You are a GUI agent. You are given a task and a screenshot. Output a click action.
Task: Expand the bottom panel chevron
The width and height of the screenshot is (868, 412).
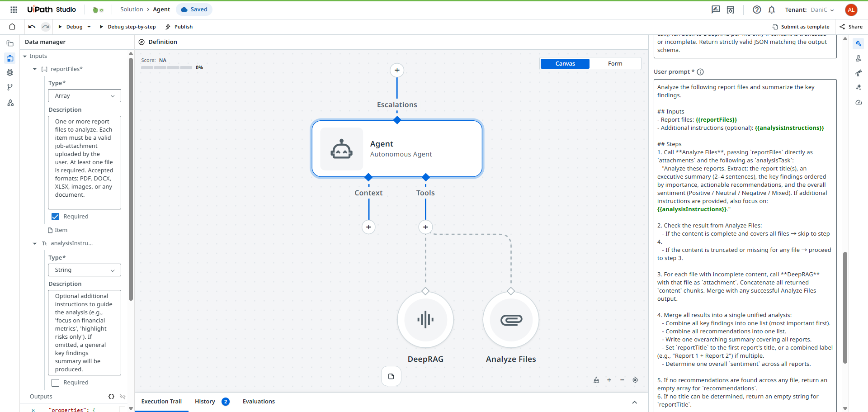click(635, 402)
